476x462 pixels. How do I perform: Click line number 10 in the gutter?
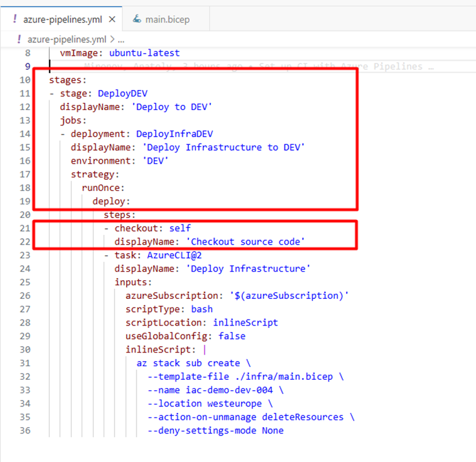[x=25, y=80]
